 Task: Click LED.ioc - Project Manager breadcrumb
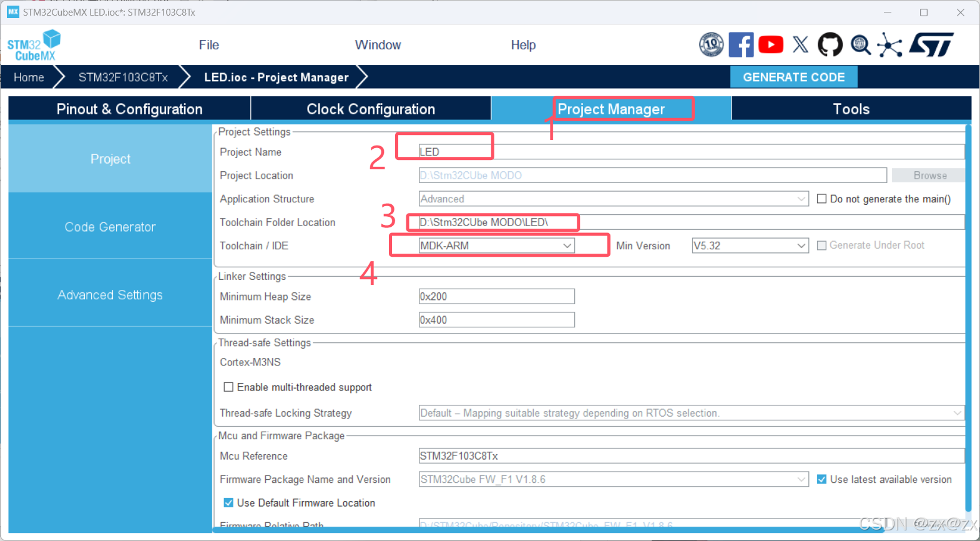click(277, 77)
